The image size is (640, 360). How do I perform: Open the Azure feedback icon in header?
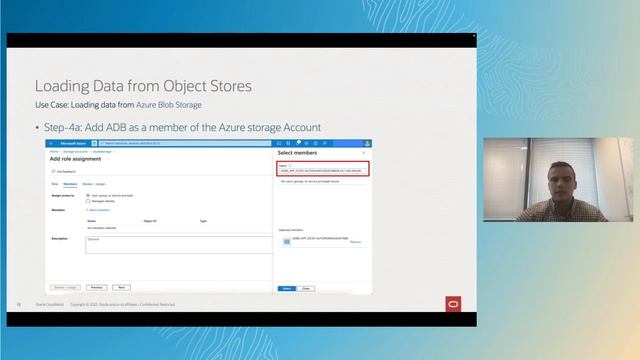(x=324, y=143)
